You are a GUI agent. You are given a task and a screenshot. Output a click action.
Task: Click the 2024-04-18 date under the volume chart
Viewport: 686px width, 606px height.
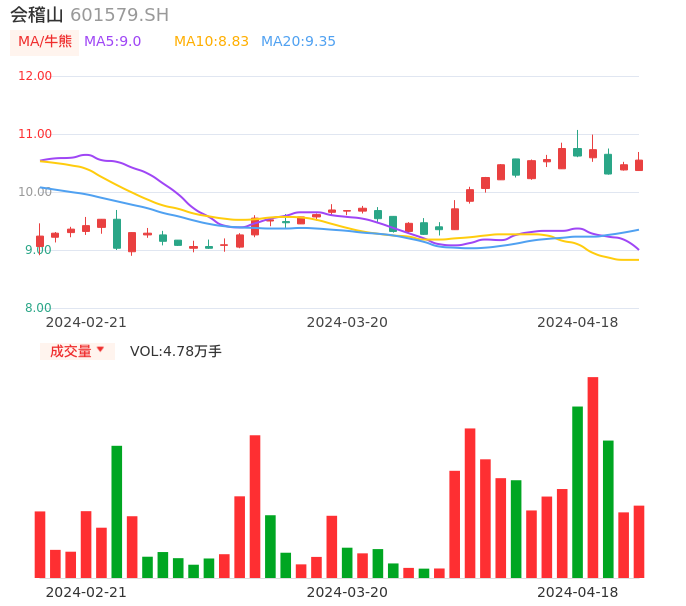pos(577,592)
